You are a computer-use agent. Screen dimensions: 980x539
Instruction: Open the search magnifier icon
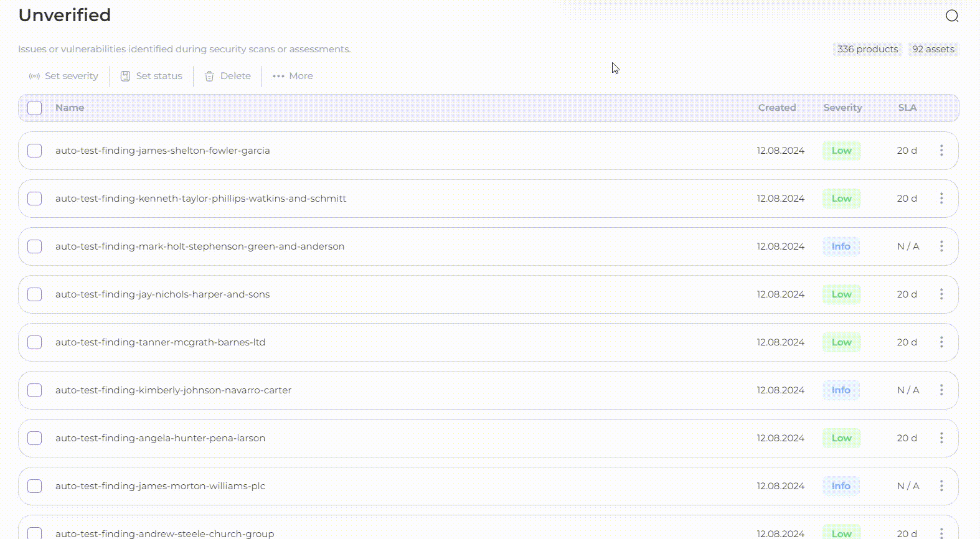click(x=951, y=16)
